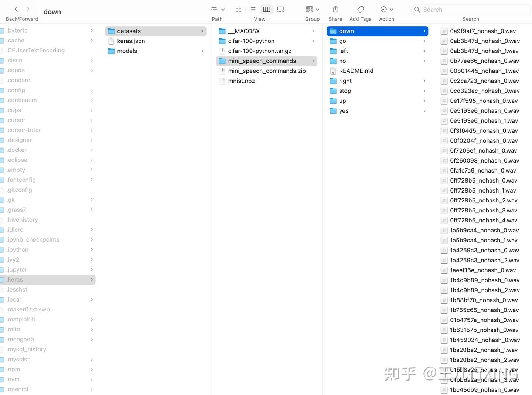Click the Add Tags icon
The image size is (532, 395).
coord(360,9)
